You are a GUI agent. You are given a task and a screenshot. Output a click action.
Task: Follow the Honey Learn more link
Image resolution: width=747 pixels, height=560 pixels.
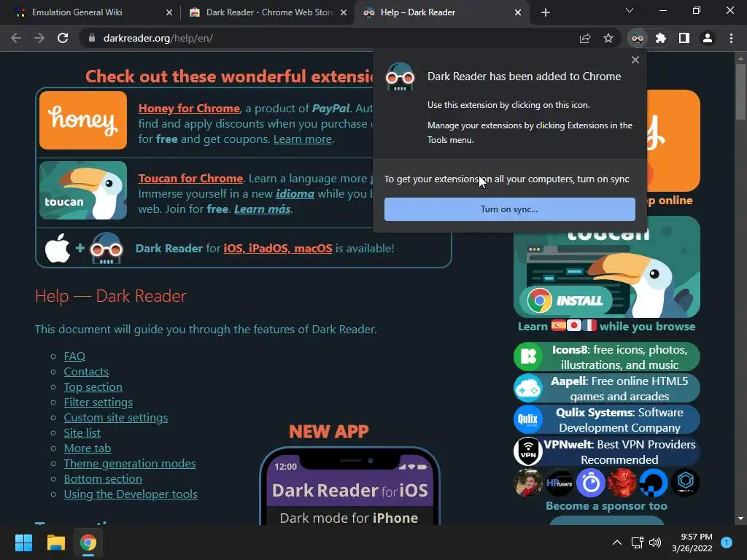pos(303,139)
